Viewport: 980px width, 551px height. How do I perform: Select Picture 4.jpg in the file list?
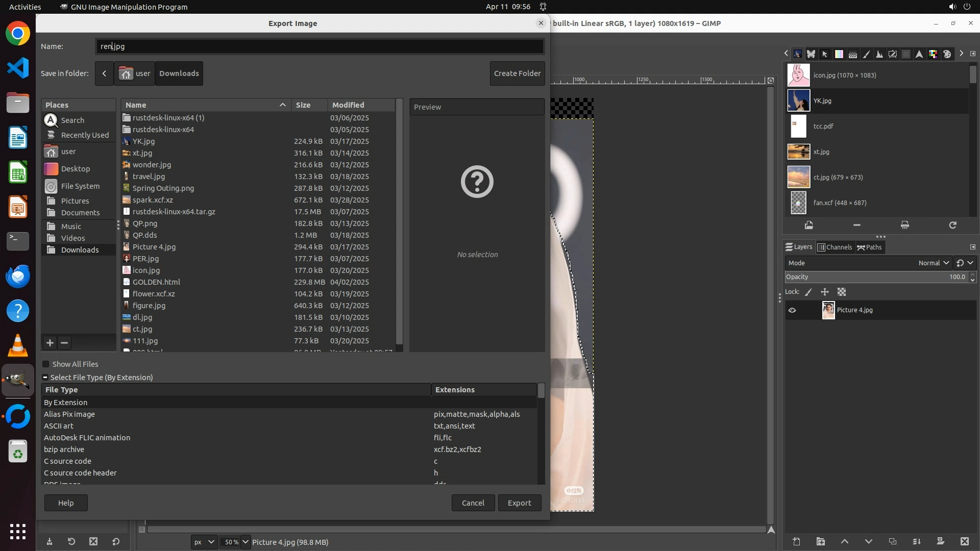pyautogui.click(x=154, y=247)
